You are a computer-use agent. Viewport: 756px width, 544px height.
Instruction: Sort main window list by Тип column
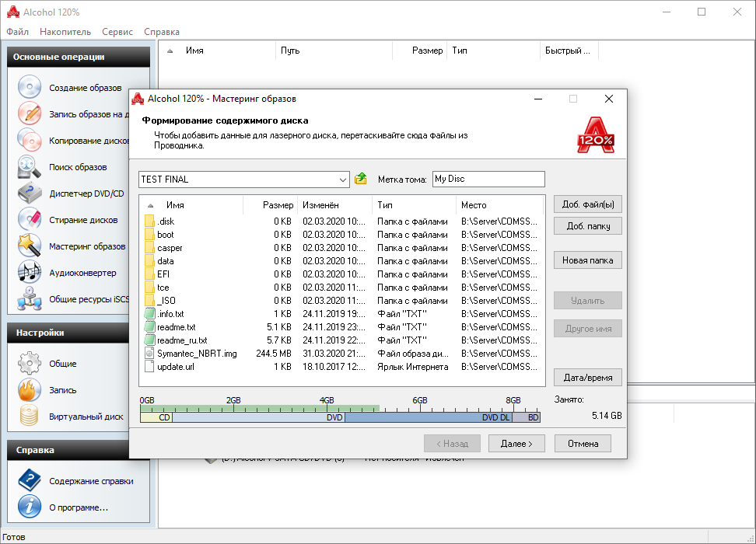click(x=493, y=51)
